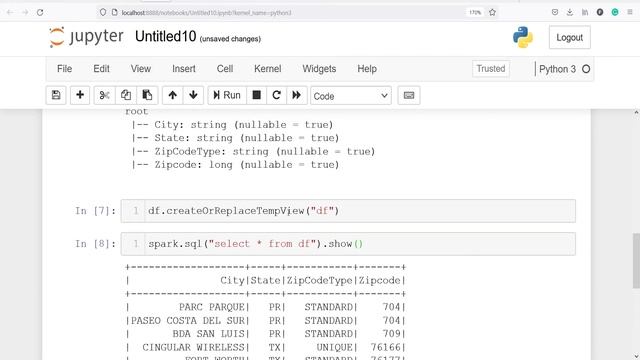This screenshot has width=640, height=360.
Task: Select the In [7] cell prompt
Action: [96, 211]
